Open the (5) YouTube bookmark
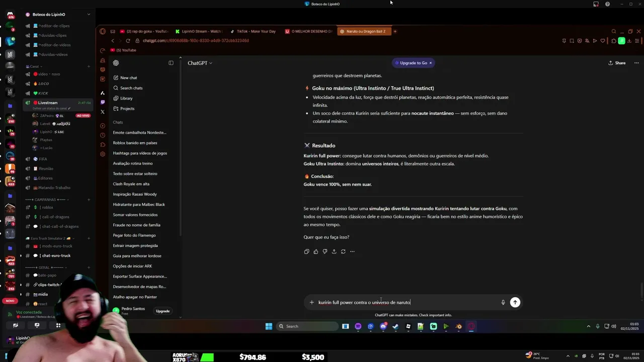 point(123,50)
